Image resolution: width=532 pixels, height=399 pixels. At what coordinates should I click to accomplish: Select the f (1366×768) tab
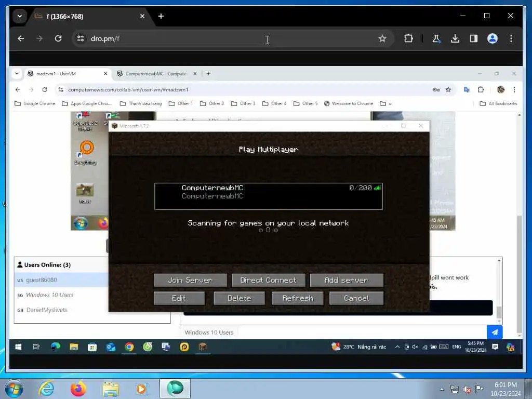90,16
